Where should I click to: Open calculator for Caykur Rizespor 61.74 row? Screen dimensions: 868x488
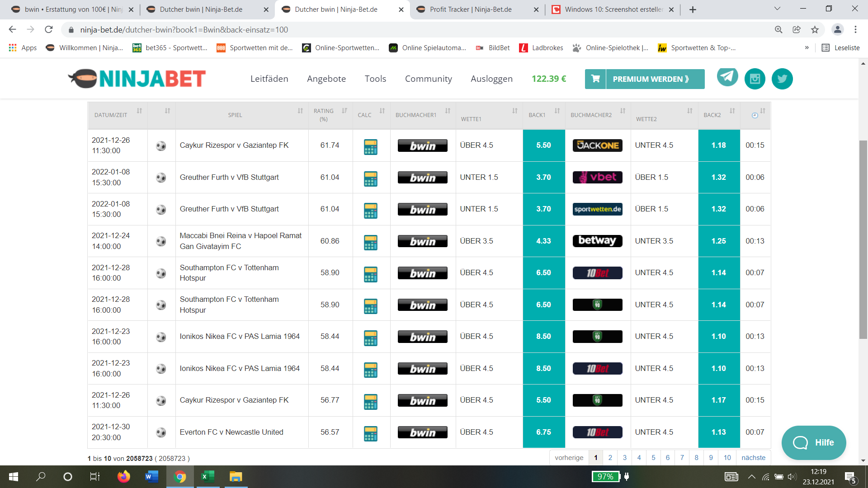370,146
